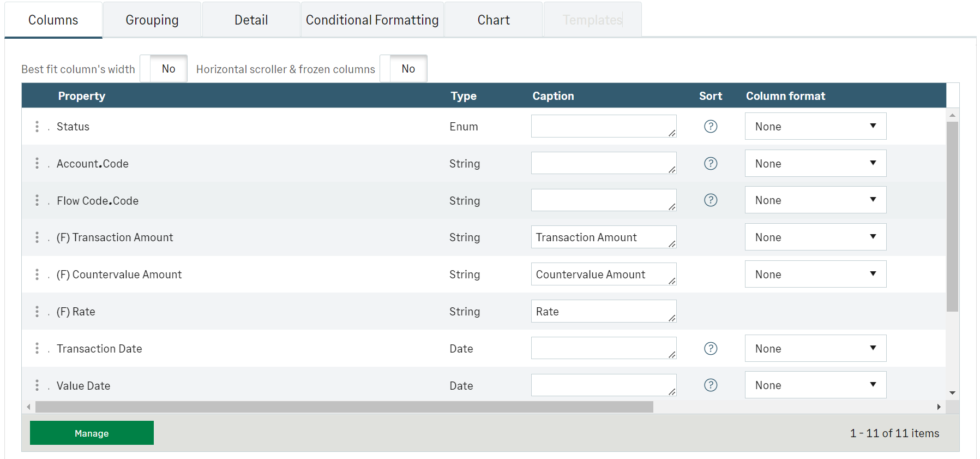Click the sort help icon for Status row
980x459 pixels.
(711, 127)
